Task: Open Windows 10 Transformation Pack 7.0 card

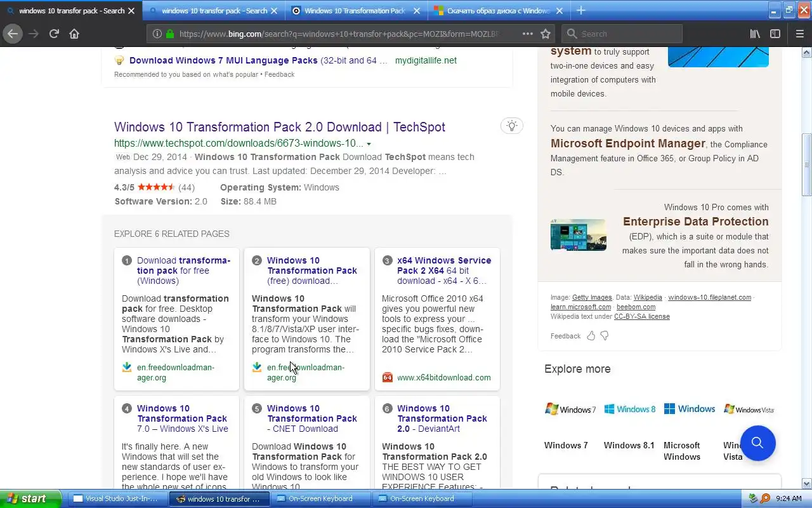Action: click(x=183, y=418)
